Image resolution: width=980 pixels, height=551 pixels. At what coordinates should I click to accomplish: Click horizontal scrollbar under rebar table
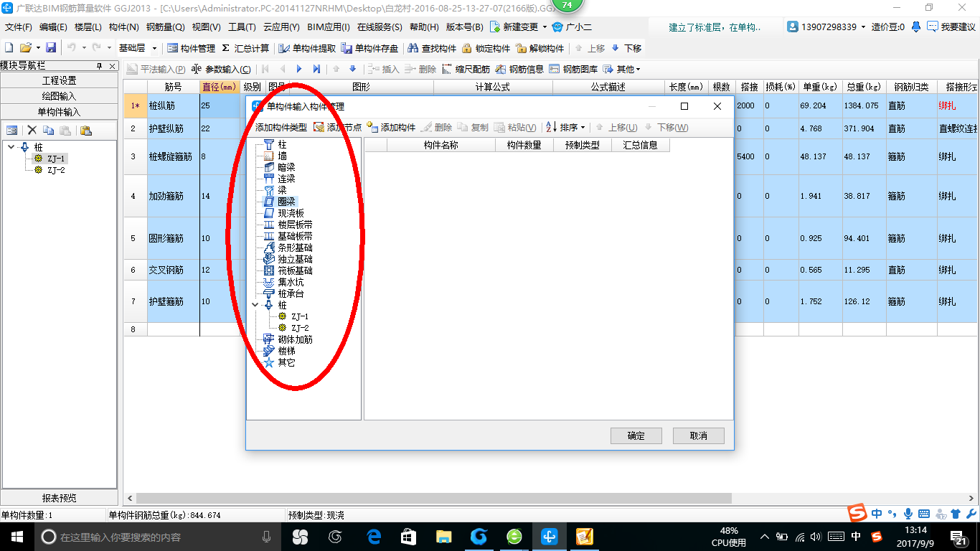(434, 498)
